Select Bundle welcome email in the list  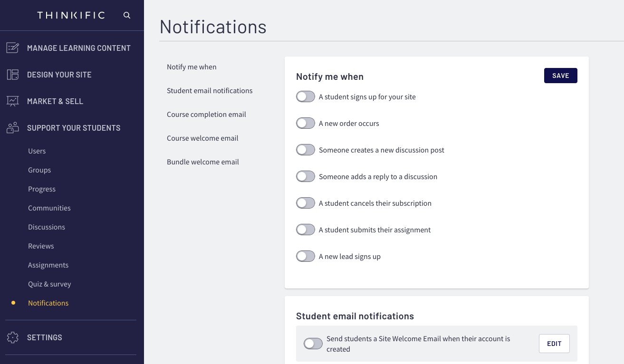click(x=203, y=162)
